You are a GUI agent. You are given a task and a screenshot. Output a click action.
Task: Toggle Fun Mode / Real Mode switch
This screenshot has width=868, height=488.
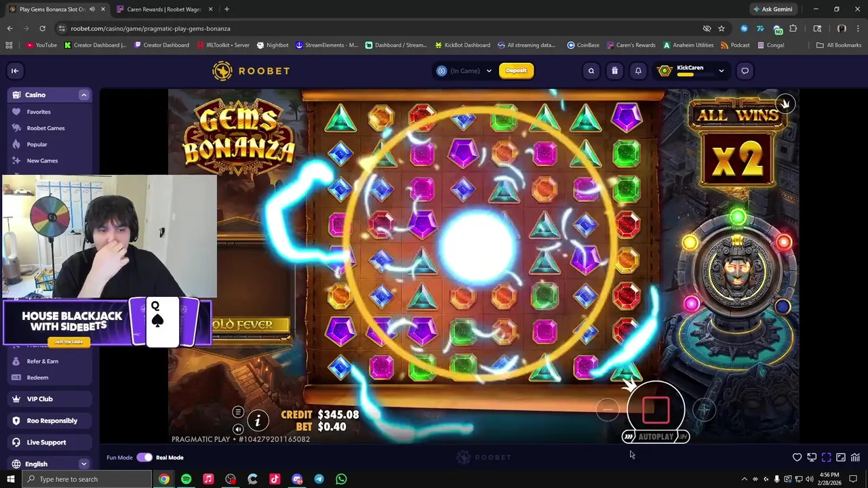pyautogui.click(x=144, y=457)
